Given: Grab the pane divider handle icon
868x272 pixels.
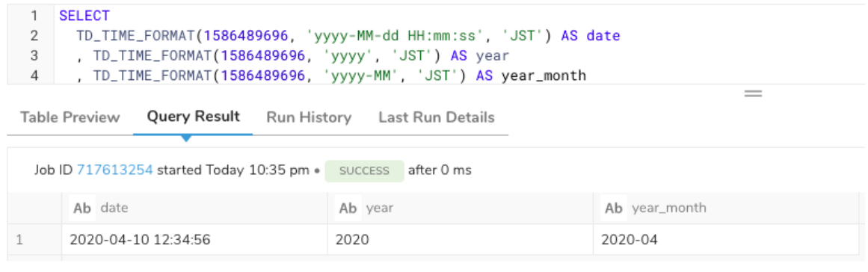Looking at the screenshot, I should [753, 94].
